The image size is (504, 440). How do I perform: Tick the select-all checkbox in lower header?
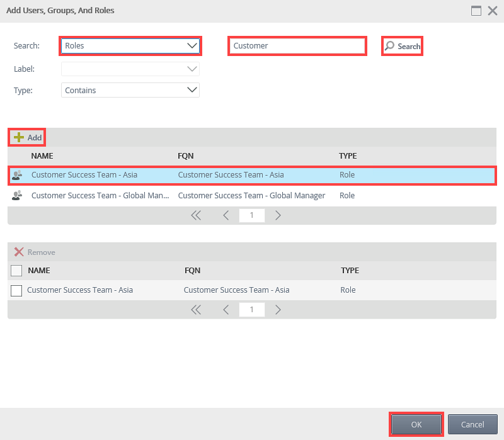click(16, 271)
